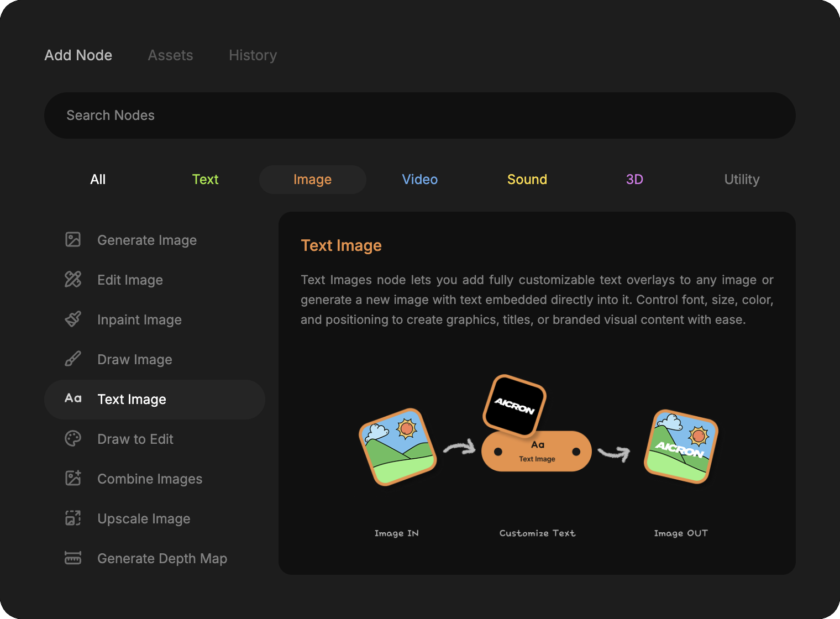
Task: Show the 3D node category
Action: point(634,180)
